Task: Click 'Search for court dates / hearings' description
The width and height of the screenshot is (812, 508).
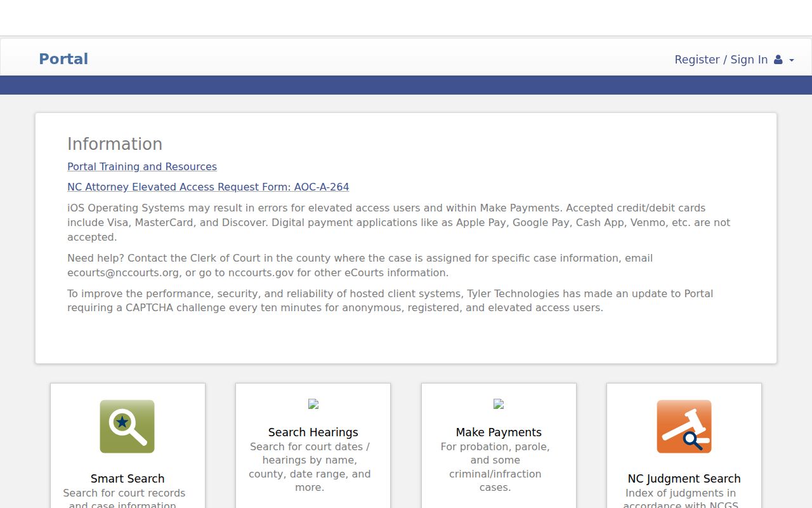Action: coord(310,467)
